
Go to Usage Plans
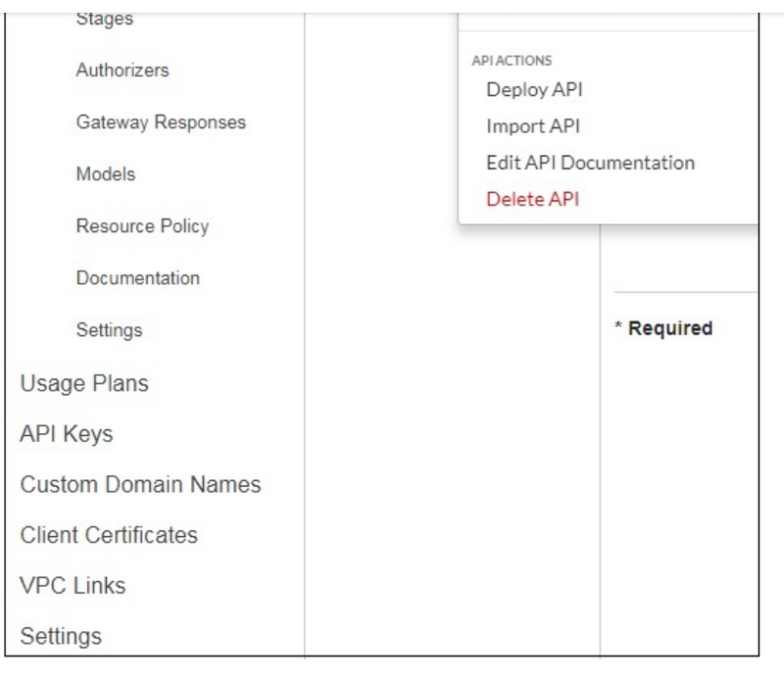pos(84,383)
